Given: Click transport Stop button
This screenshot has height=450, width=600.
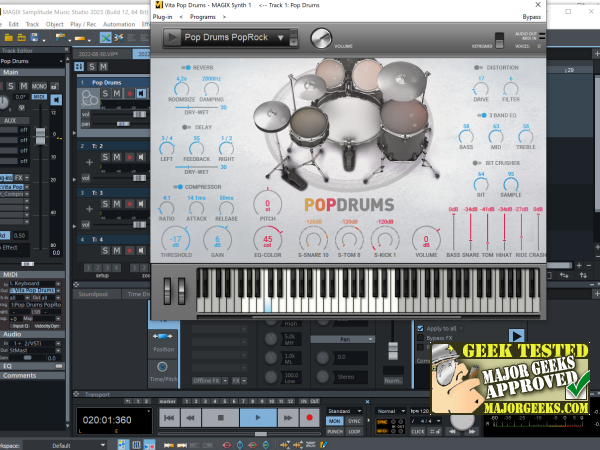Looking at the screenshot, I should point(220,418).
